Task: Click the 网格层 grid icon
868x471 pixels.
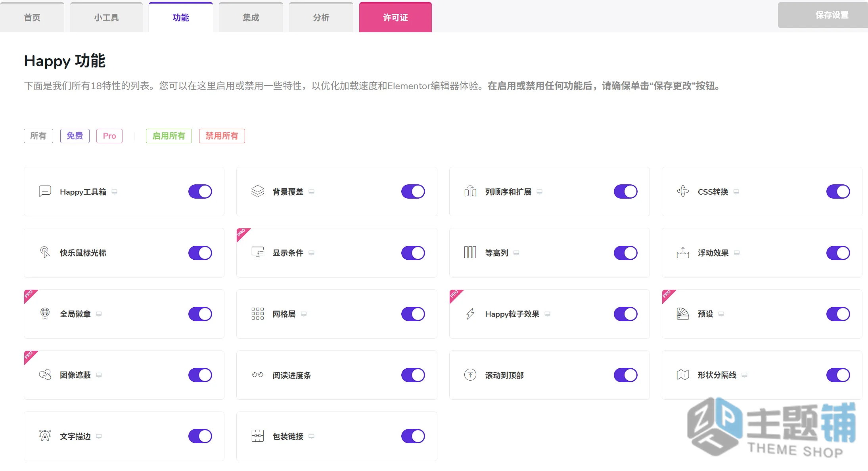Action: tap(257, 314)
